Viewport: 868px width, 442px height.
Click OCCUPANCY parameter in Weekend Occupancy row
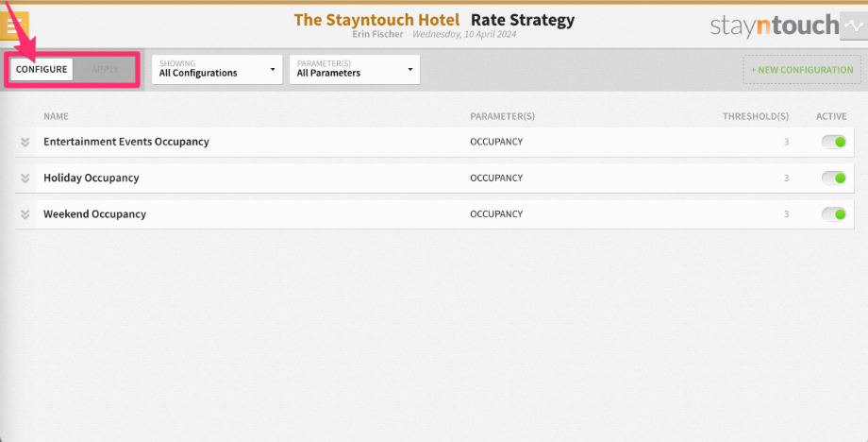coord(496,213)
